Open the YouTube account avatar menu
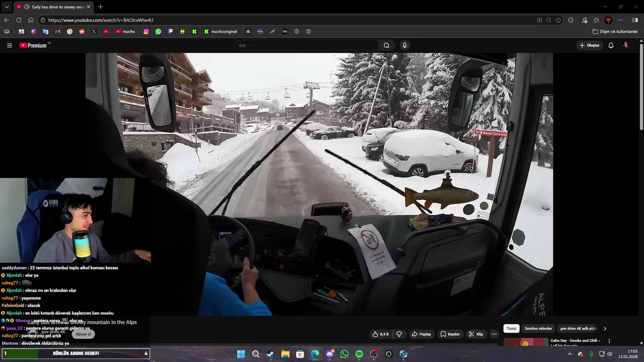 [x=626, y=45]
